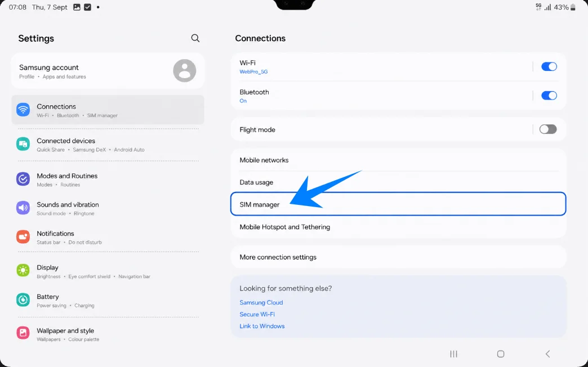The width and height of the screenshot is (588, 367).
Task: Open the Secure Wi-Fi link
Action: click(257, 314)
